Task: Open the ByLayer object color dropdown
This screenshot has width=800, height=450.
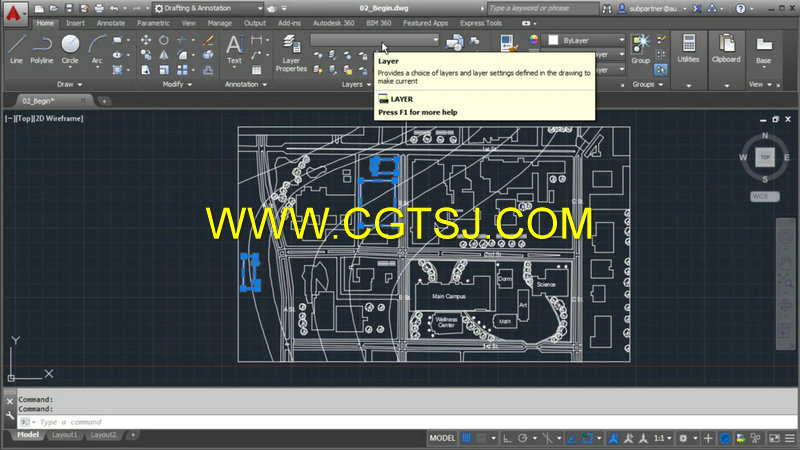Action: [586, 40]
